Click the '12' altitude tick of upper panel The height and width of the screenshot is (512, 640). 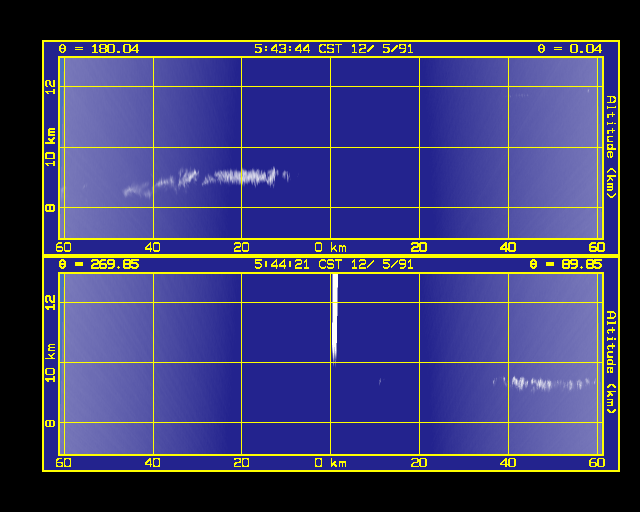point(50,87)
